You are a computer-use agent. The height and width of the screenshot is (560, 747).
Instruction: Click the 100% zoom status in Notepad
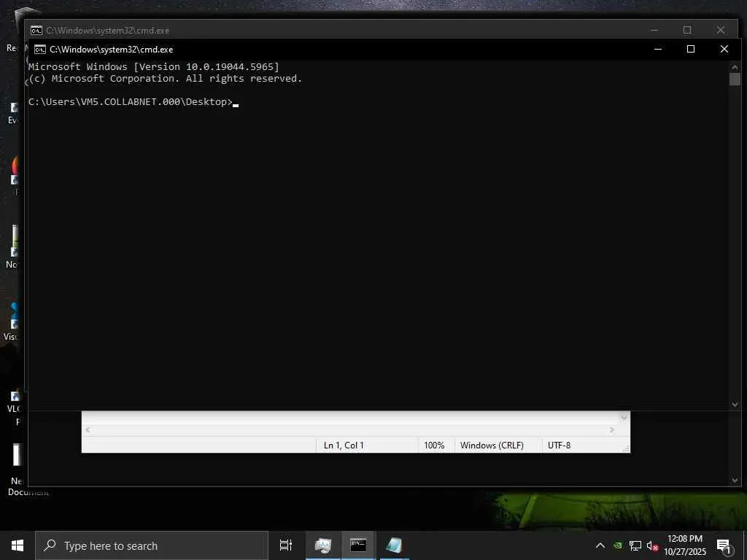point(434,446)
